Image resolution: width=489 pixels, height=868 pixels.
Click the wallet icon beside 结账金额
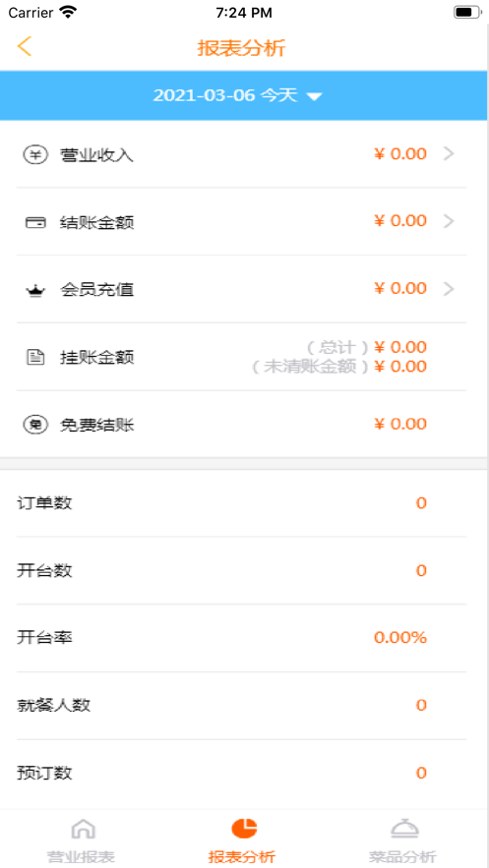[35, 222]
